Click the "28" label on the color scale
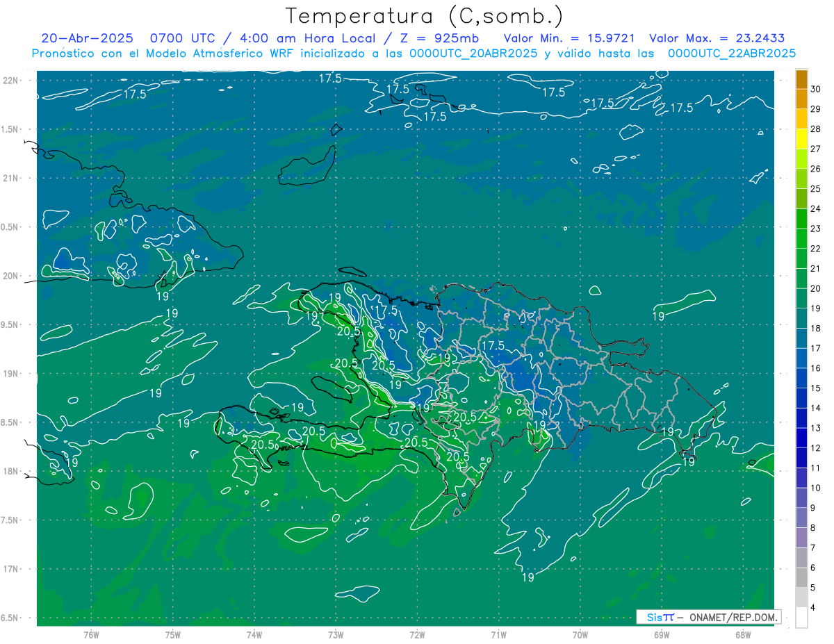Viewport: 834px width, 644px height. click(x=816, y=129)
